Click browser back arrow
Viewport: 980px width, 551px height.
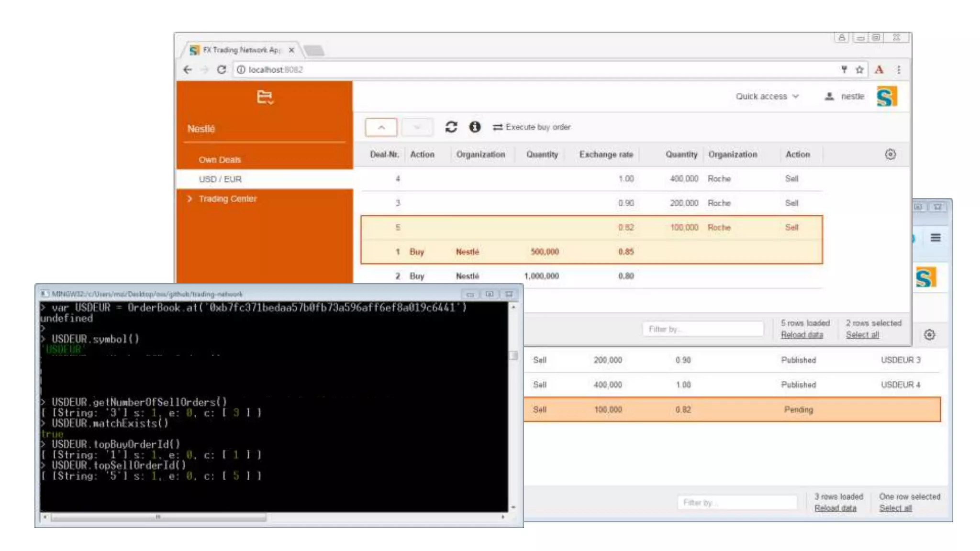tap(188, 70)
